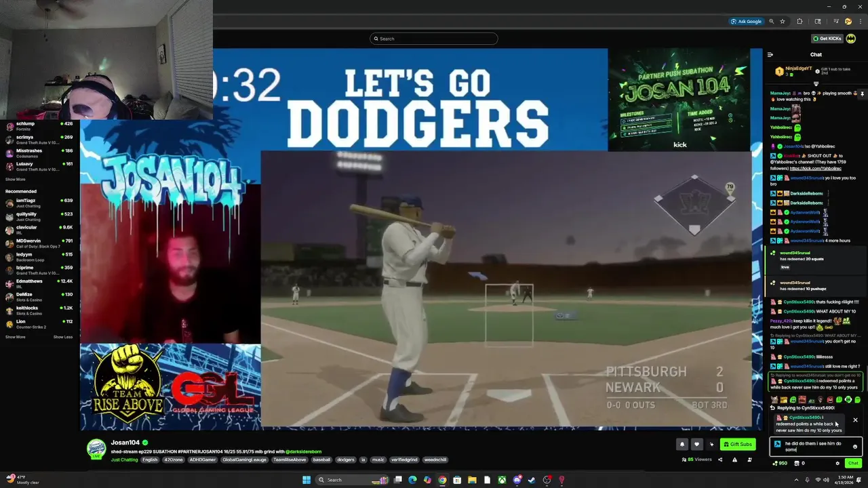Click the Gift Subs button

click(737, 445)
